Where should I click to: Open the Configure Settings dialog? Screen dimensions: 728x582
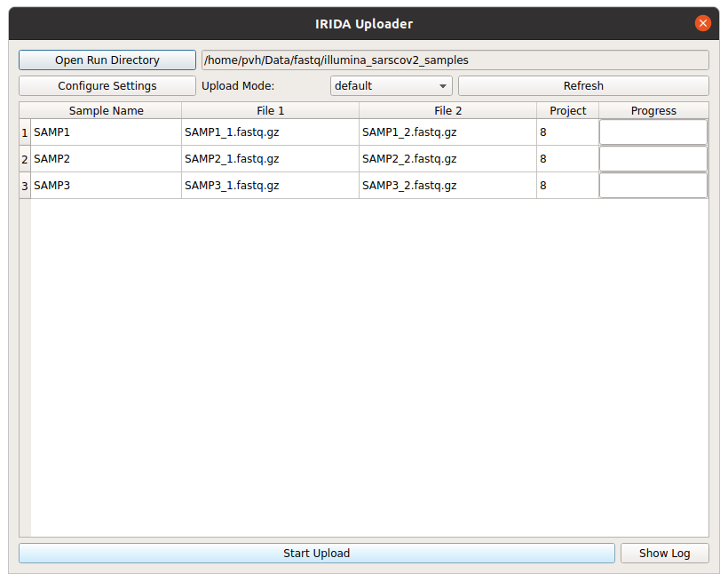pyautogui.click(x=107, y=85)
